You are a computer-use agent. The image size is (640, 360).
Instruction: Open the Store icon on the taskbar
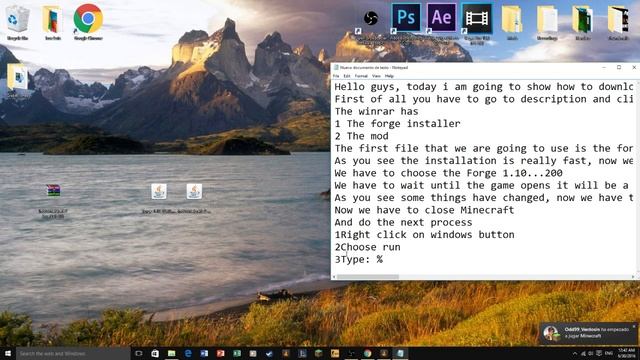point(155,353)
